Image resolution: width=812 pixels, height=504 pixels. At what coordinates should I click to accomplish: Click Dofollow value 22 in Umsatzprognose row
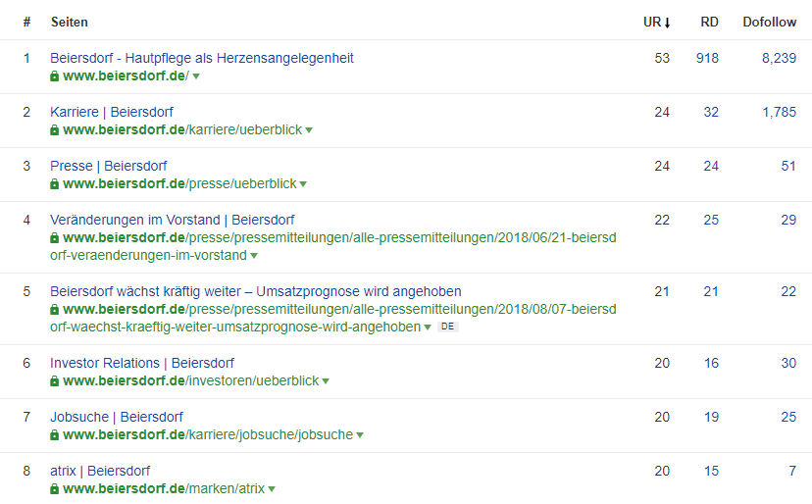pyautogui.click(x=788, y=291)
